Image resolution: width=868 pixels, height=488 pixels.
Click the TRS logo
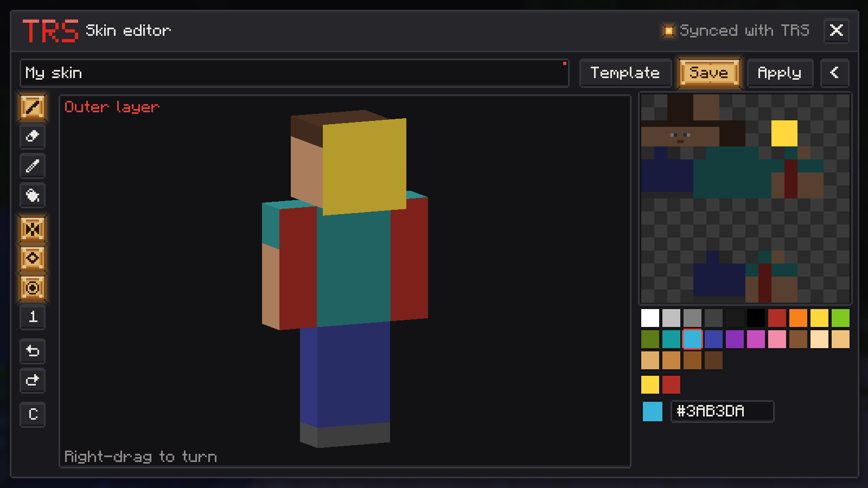point(50,31)
